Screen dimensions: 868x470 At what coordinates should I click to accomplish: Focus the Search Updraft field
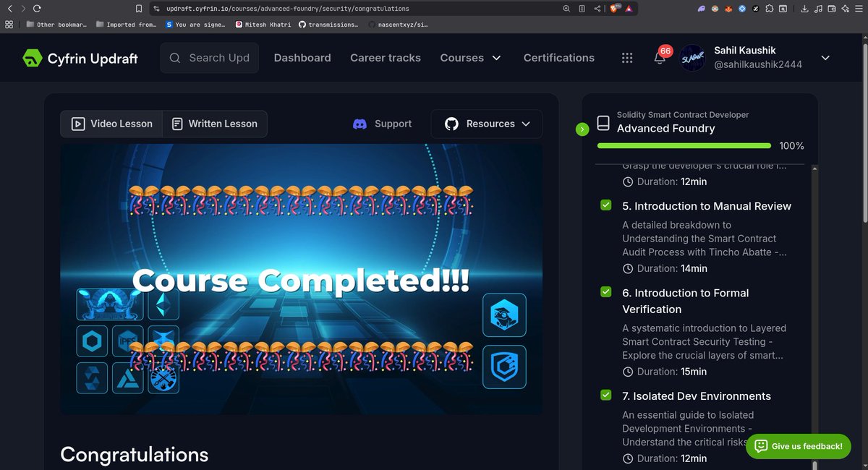point(209,58)
